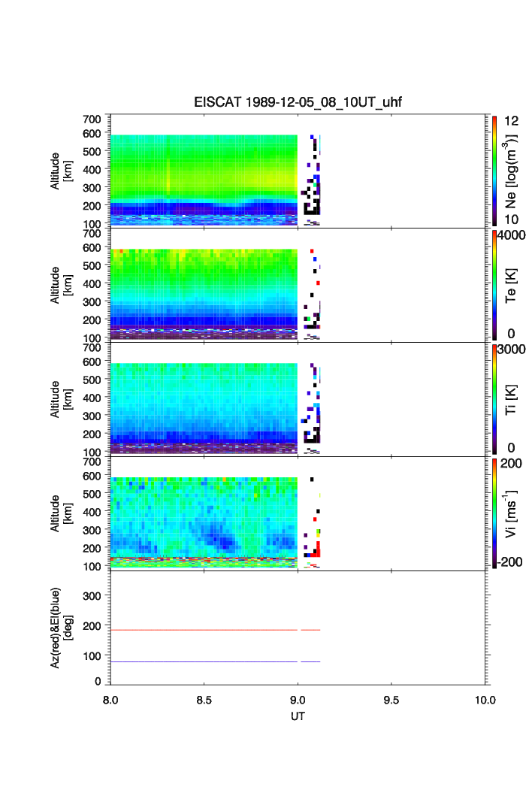
Task: Click the ion temperature heatmap panel
Action: [204, 407]
